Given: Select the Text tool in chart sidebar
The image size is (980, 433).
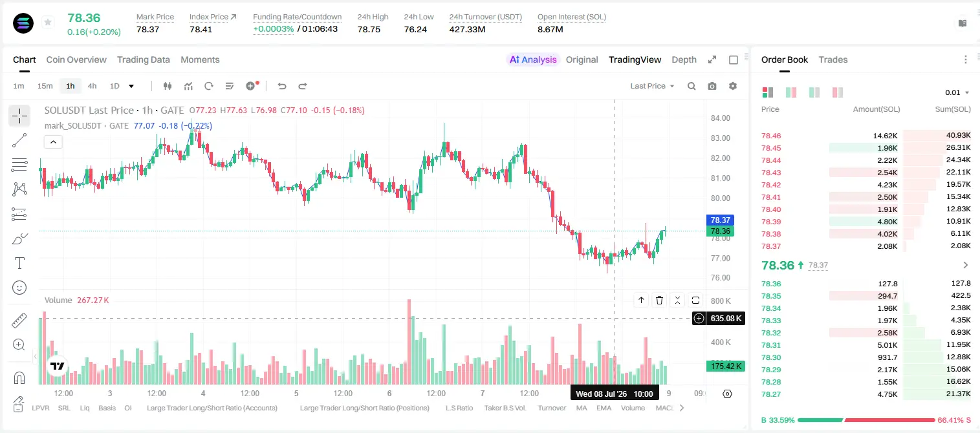Looking at the screenshot, I should [19, 263].
